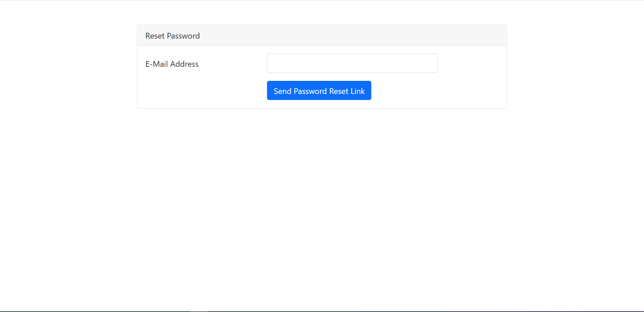Viewport: 644px width, 312px height.
Task: Click the Reset Password title text
Action: pyautogui.click(x=172, y=36)
